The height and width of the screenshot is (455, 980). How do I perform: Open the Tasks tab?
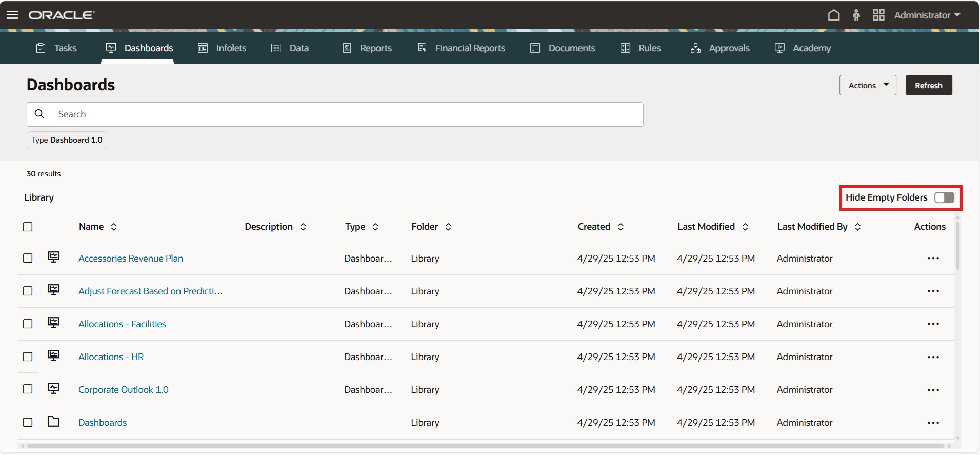pyautogui.click(x=56, y=48)
